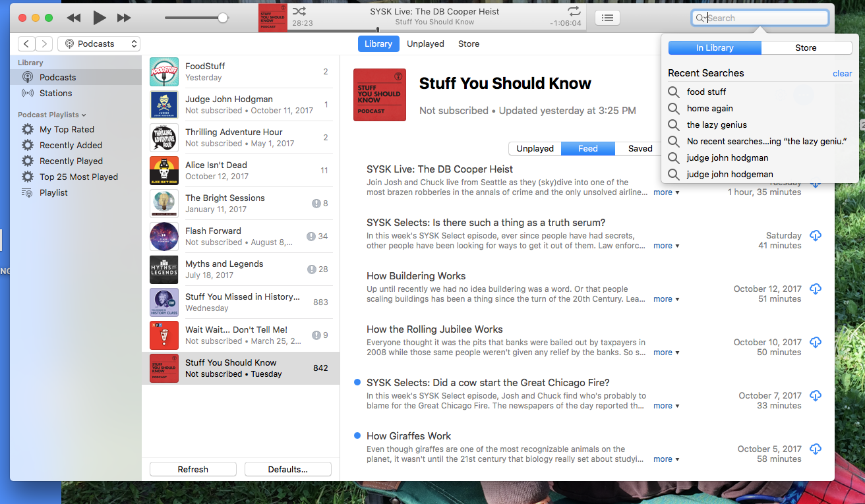The width and height of the screenshot is (865, 504).
Task: Show Feed episodes segment
Action: (588, 148)
